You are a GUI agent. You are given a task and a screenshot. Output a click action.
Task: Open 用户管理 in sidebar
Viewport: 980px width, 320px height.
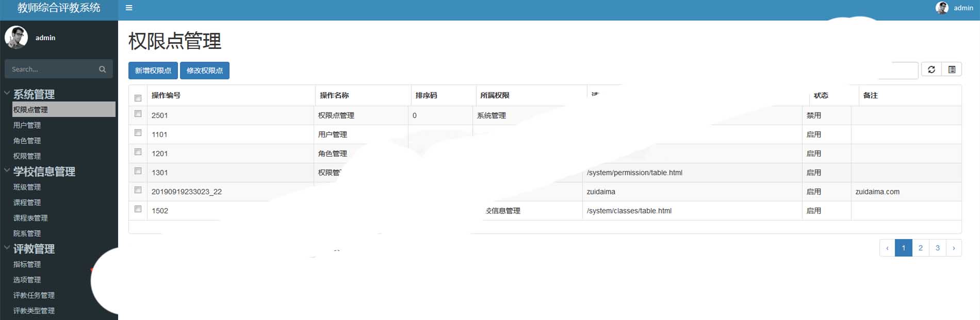tap(27, 125)
